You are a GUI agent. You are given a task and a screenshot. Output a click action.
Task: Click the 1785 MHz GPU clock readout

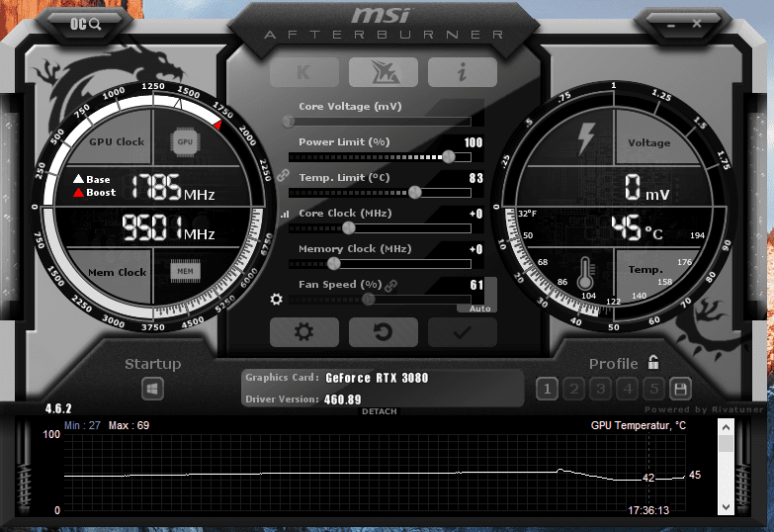[173, 187]
